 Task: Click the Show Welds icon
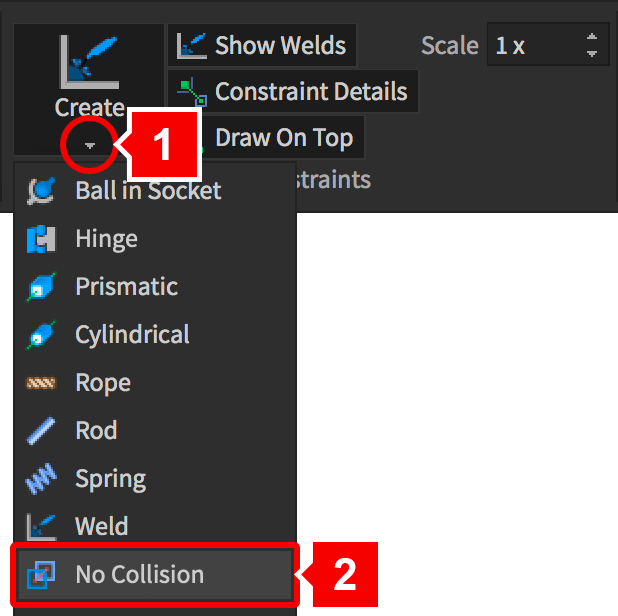click(x=191, y=45)
